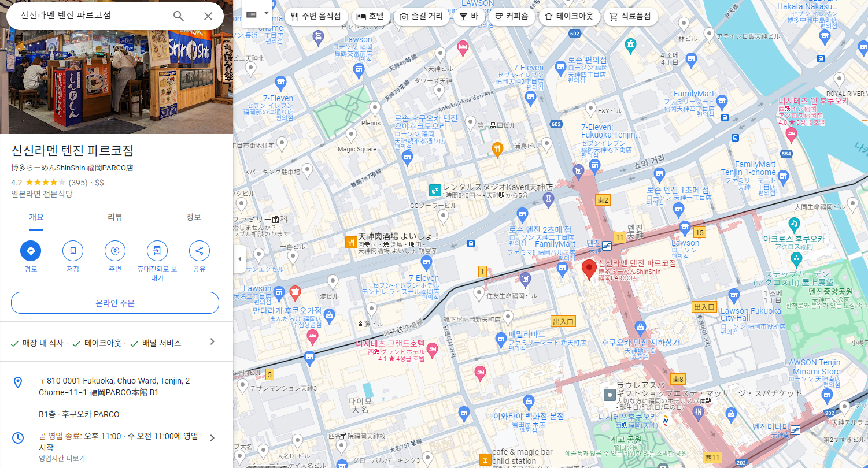
Task: Click 일본라멘 전문식당 category text
Action: click(x=42, y=194)
